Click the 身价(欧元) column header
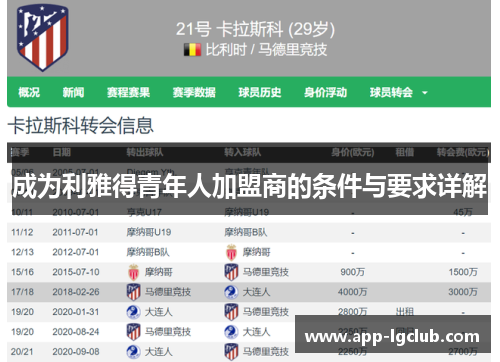The height and width of the screenshot is (362, 500). tap(353, 152)
